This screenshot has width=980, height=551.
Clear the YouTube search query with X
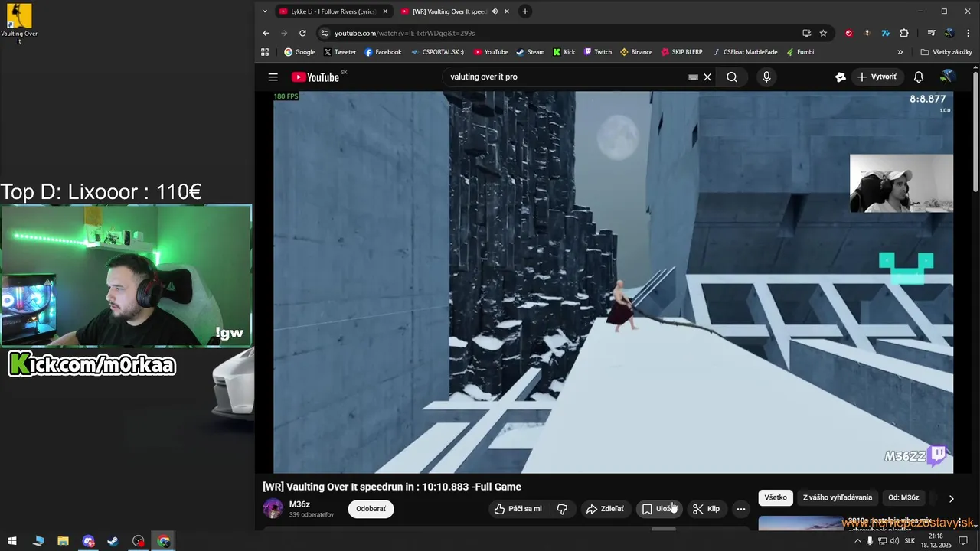(707, 77)
